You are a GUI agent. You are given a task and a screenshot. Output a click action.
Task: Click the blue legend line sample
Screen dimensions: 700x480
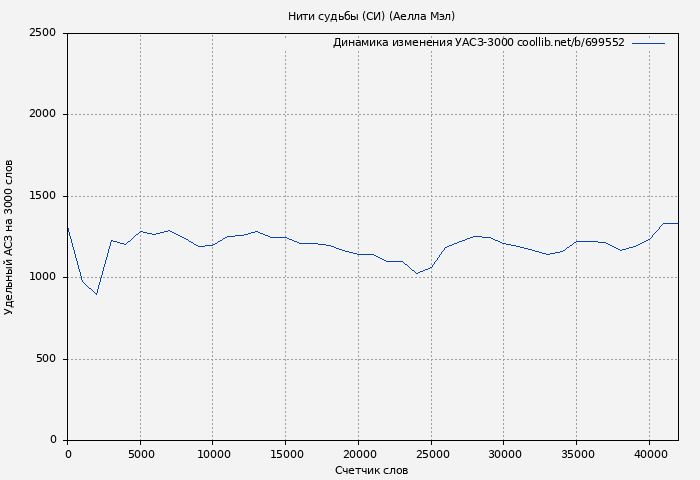[x=648, y=43]
